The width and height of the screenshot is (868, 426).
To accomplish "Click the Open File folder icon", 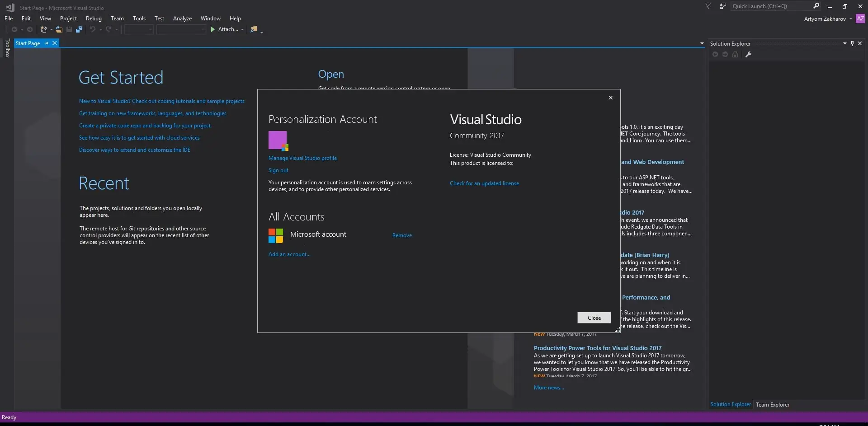I will click(59, 29).
